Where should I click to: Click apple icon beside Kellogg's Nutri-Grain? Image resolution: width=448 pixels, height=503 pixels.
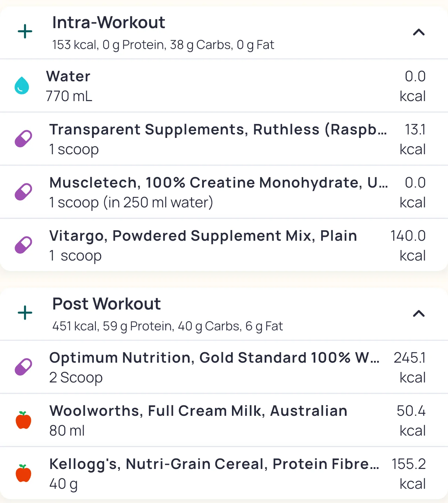pos(23,473)
